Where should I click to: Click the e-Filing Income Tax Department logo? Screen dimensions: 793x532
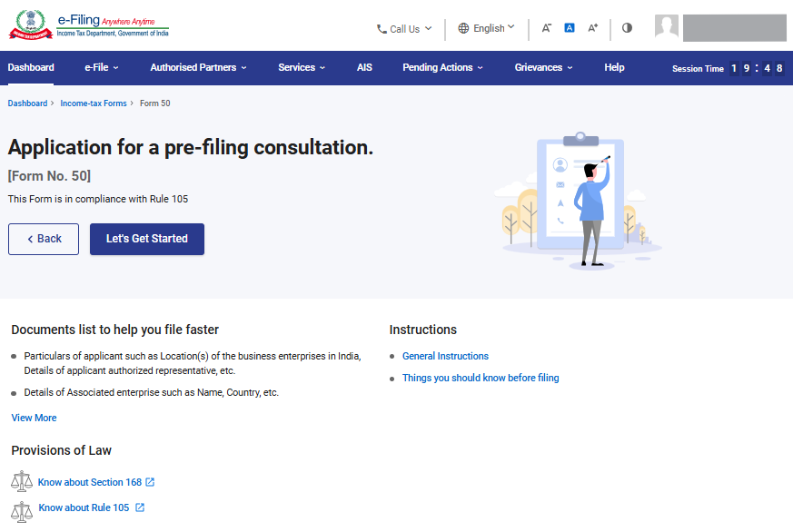tap(89, 25)
